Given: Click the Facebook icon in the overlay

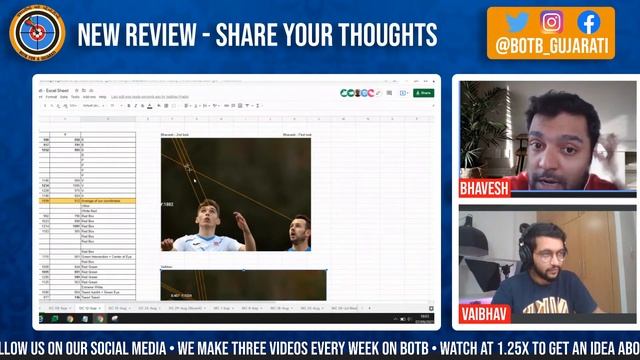Looking at the screenshot, I should [x=589, y=22].
